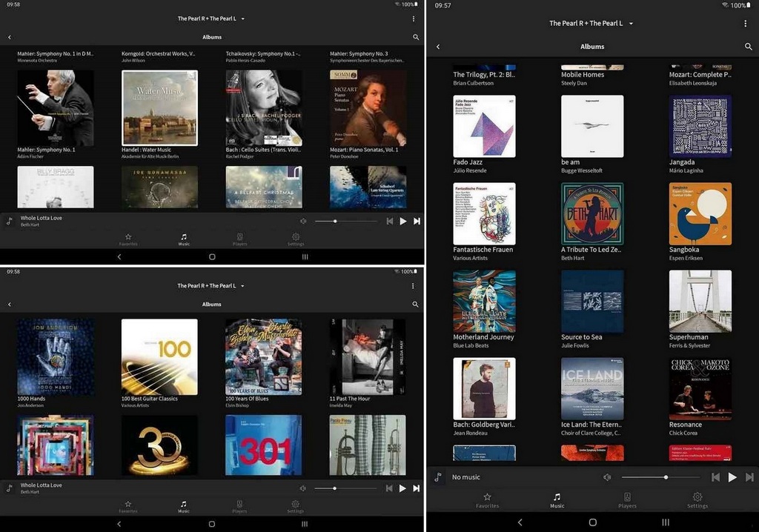Adjust the volume slider in bottom-left screen
Viewport: 759px width, 532px height.
pos(345,488)
